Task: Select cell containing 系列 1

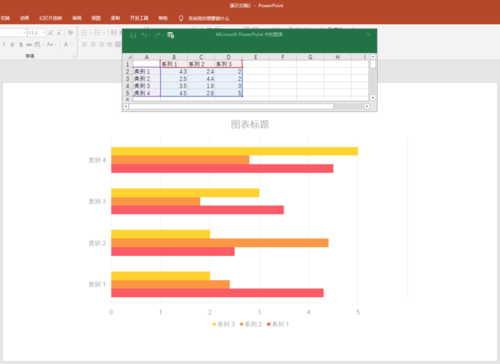Action: 174,64
